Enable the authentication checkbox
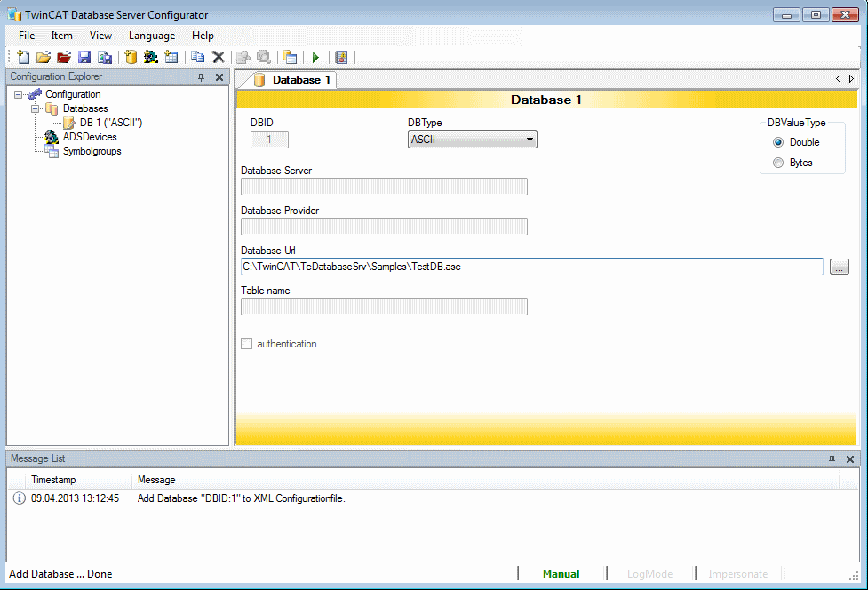 click(x=246, y=344)
